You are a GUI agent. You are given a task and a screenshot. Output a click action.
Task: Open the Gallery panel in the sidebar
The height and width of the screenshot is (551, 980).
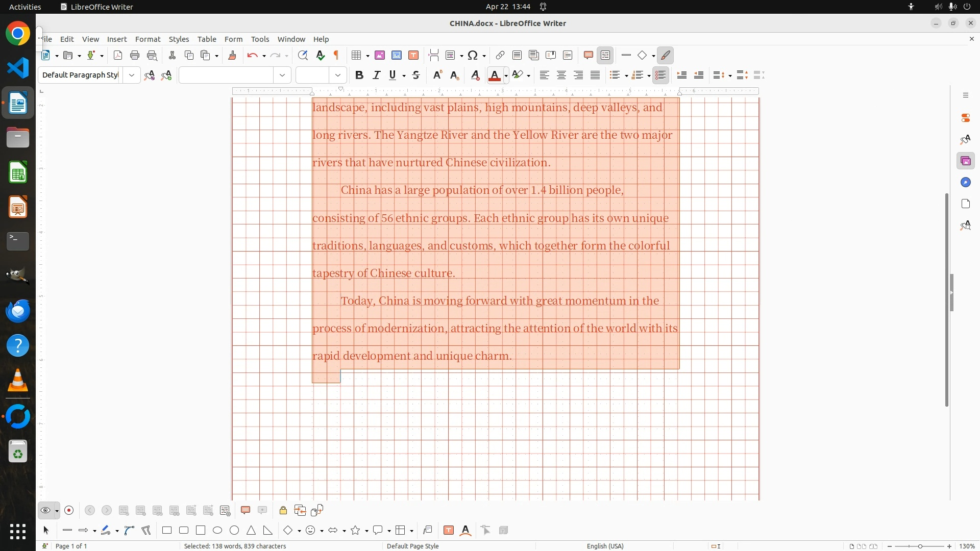pos(965,161)
